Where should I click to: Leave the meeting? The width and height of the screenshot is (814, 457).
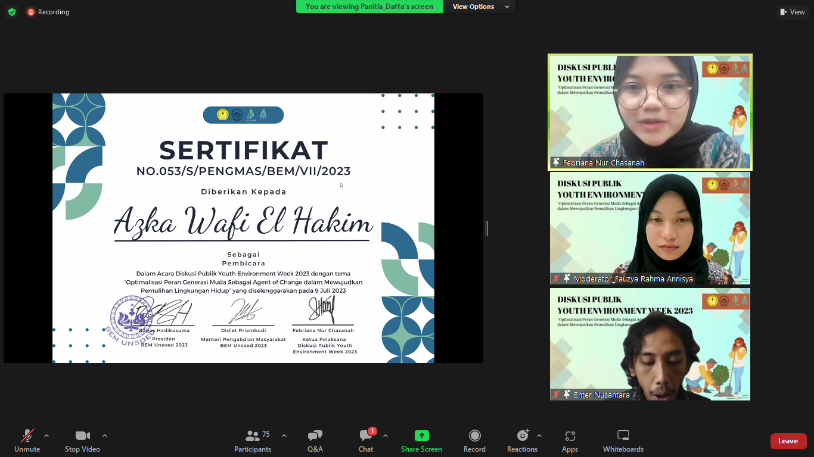[x=788, y=441]
